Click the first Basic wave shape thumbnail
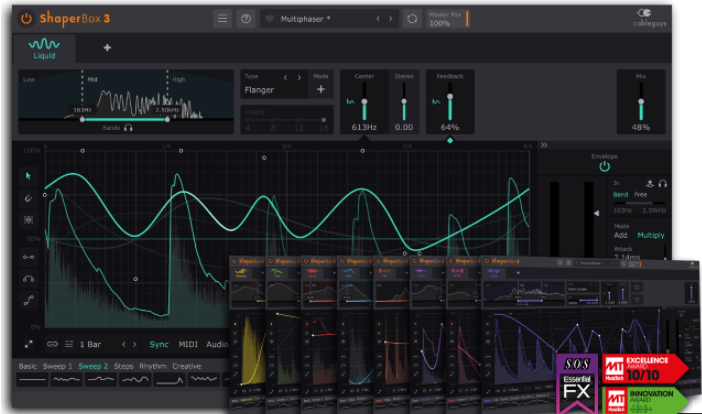The height and width of the screenshot is (414, 702). pyautogui.click(x=33, y=380)
